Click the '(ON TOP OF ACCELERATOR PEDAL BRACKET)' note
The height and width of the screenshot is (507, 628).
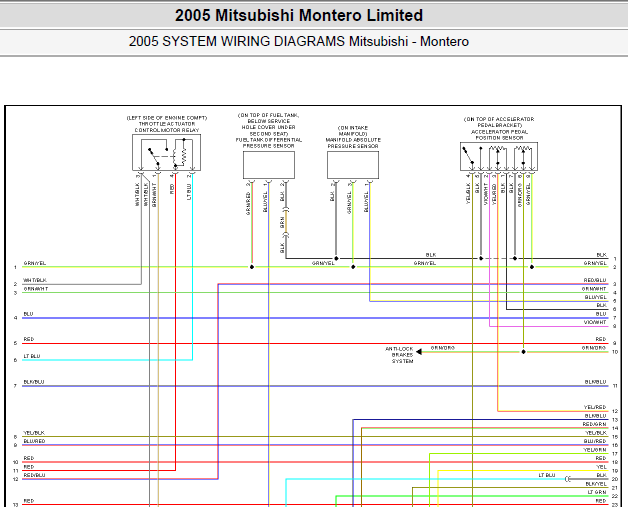click(x=499, y=122)
